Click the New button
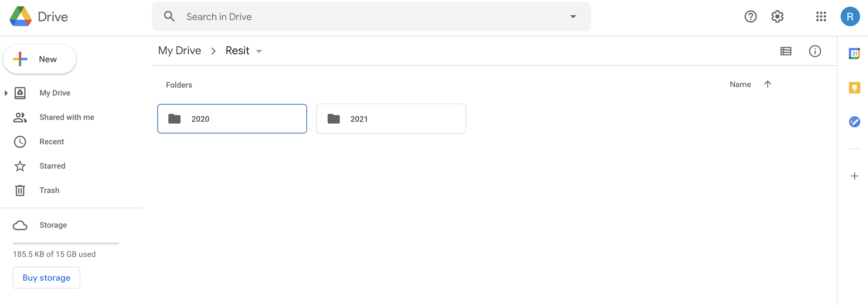The width and height of the screenshot is (868, 305). pyautogui.click(x=40, y=59)
